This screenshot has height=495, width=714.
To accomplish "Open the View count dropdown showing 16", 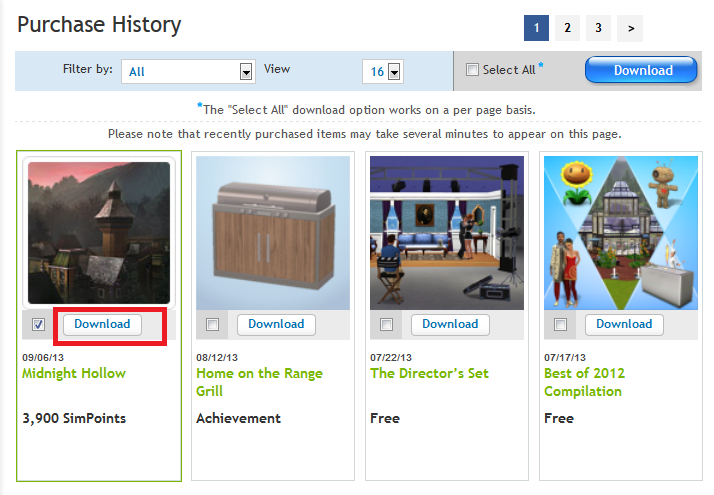I will click(x=383, y=71).
